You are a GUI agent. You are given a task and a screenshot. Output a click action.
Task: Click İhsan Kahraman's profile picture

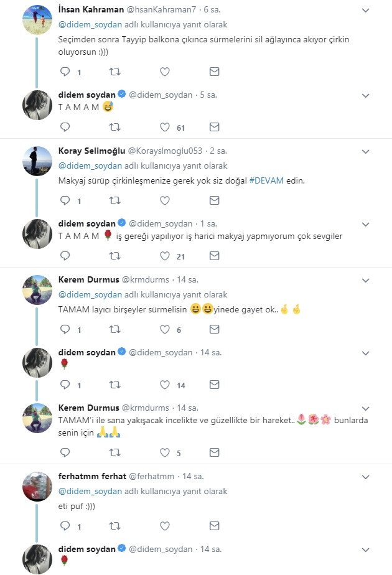click(x=37, y=21)
